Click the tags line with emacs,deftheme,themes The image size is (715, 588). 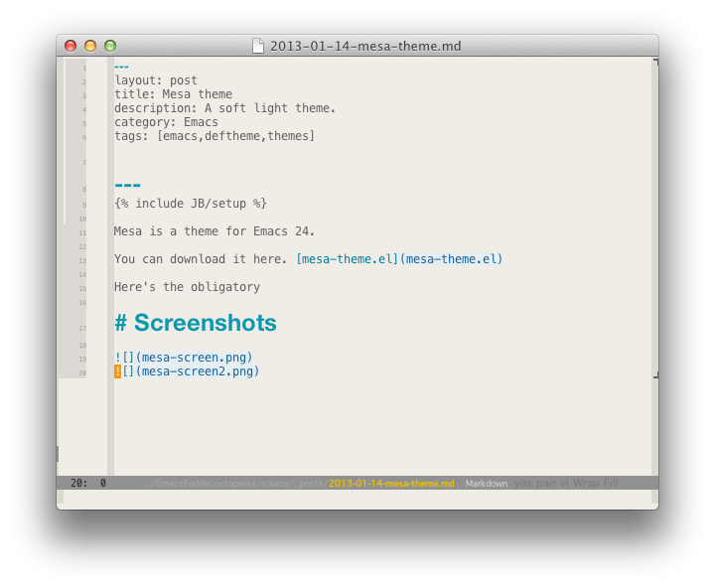point(214,136)
